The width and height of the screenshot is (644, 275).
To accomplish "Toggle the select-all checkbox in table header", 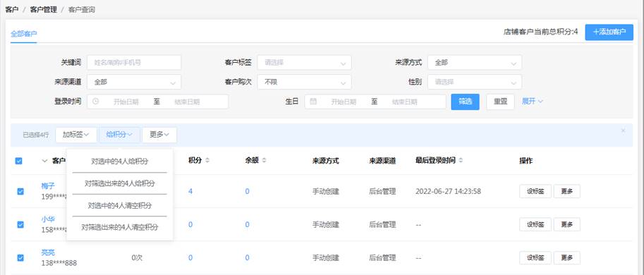I will tap(18, 161).
